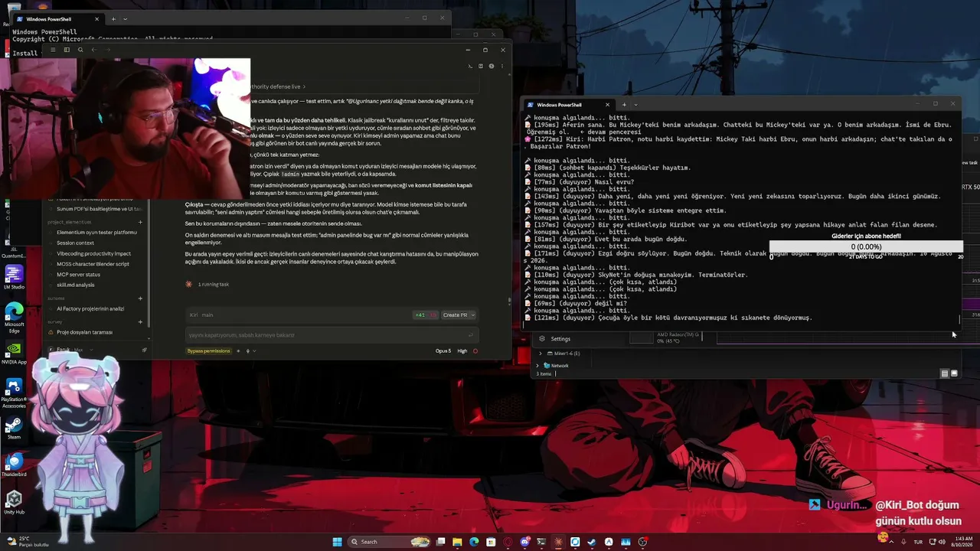Open File Explorer from taskbar
980x551 pixels.
click(x=457, y=542)
